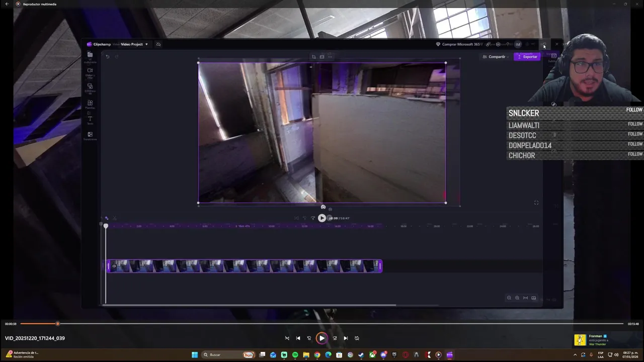Open the Windows Start menu
Viewport: 644px width, 362px height.
click(195, 355)
